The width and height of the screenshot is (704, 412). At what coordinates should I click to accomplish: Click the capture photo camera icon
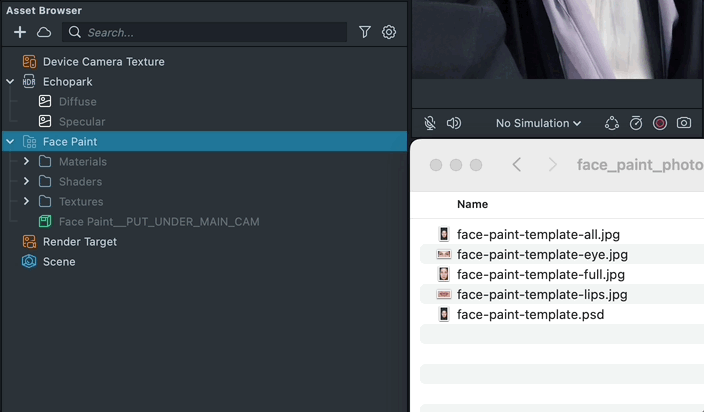[x=684, y=123]
